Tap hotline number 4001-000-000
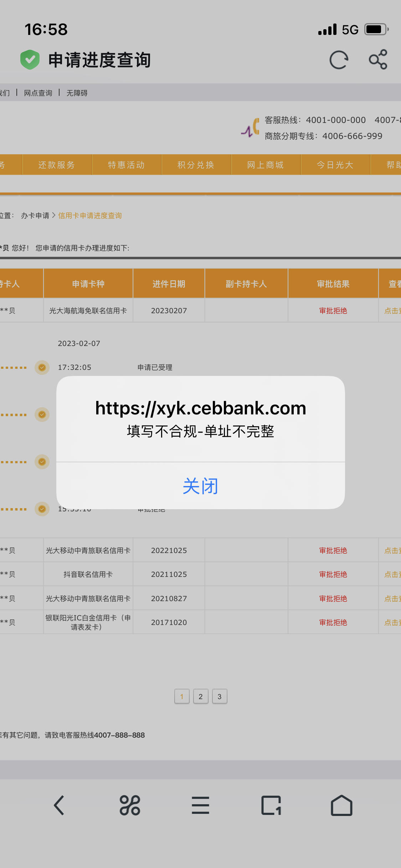The height and width of the screenshot is (868, 401). 336,120
